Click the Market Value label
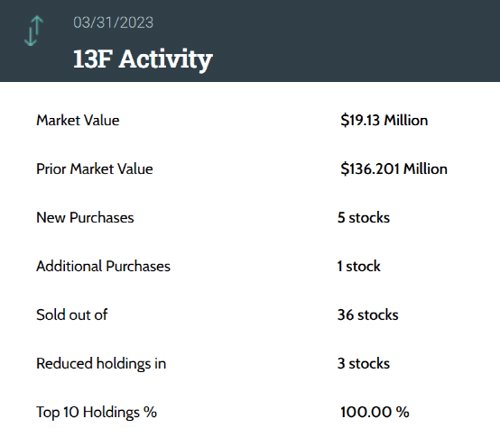The image size is (500, 428). point(78,120)
